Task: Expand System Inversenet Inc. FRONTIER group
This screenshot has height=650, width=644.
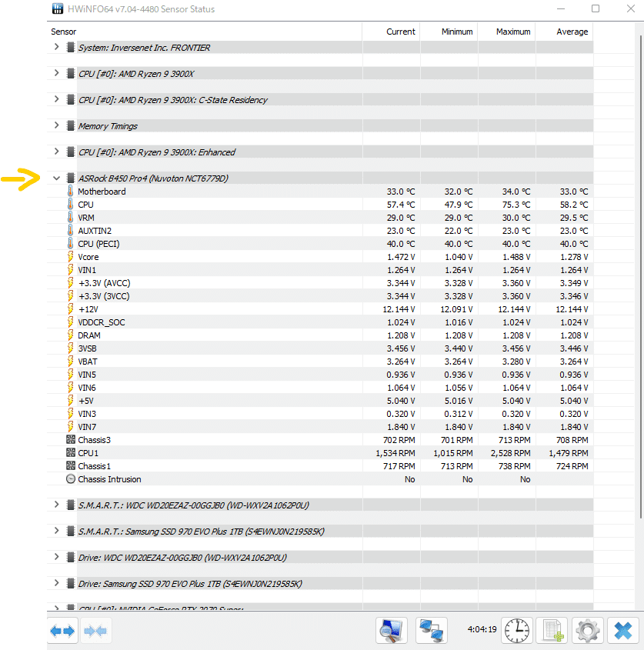Action: tap(57, 47)
